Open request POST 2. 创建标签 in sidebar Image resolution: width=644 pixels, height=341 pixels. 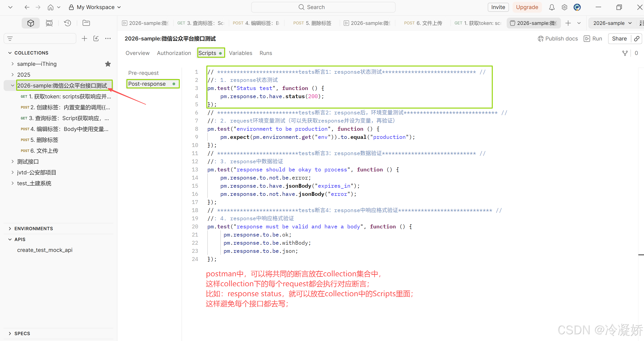pyautogui.click(x=65, y=107)
